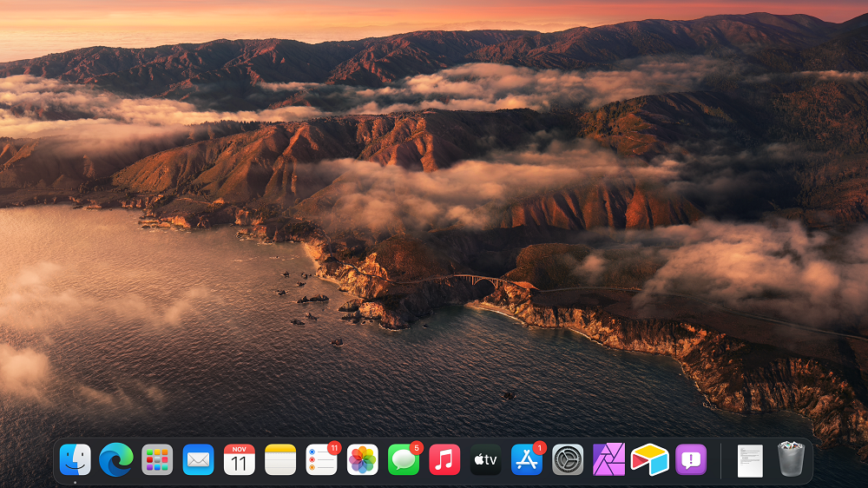Open Launchpad app grid

[x=157, y=459]
